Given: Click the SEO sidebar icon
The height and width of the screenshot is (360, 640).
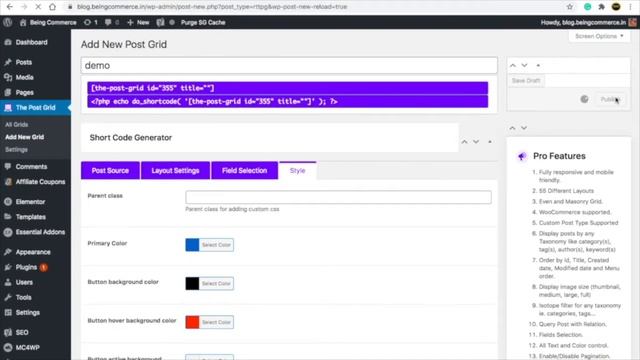Looking at the screenshot, I should [8, 332].
